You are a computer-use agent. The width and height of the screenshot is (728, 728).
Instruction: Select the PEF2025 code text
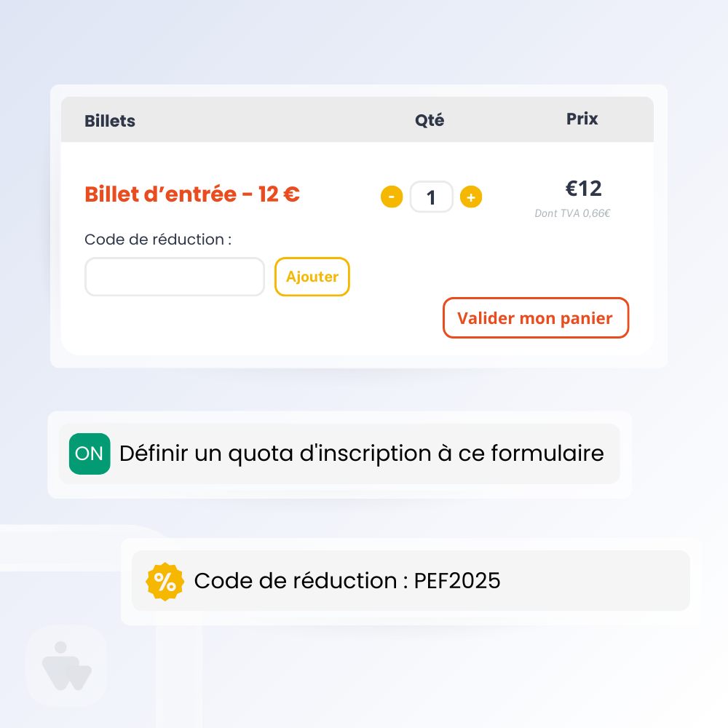point(457,581)
